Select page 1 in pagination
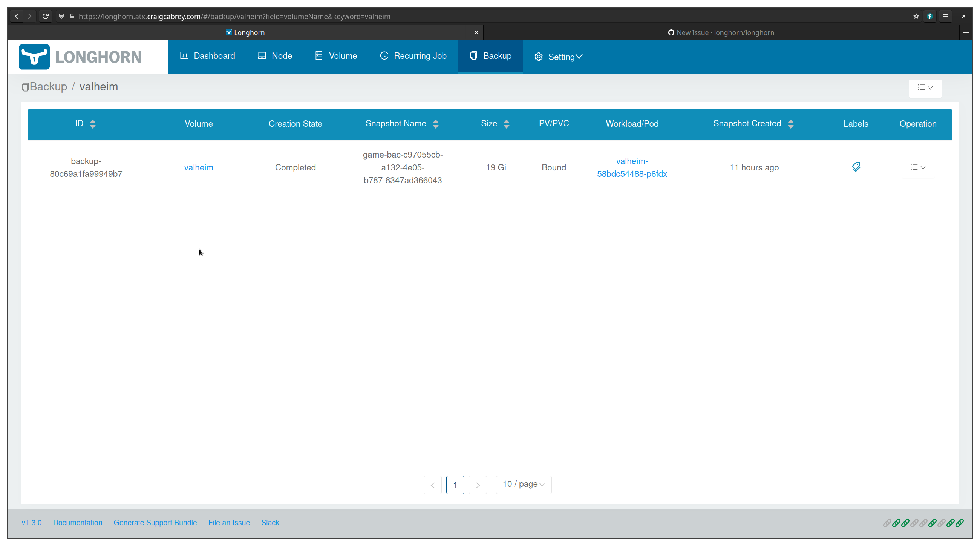The width and height of the screenshot is (980, 546). coord(455,485)
